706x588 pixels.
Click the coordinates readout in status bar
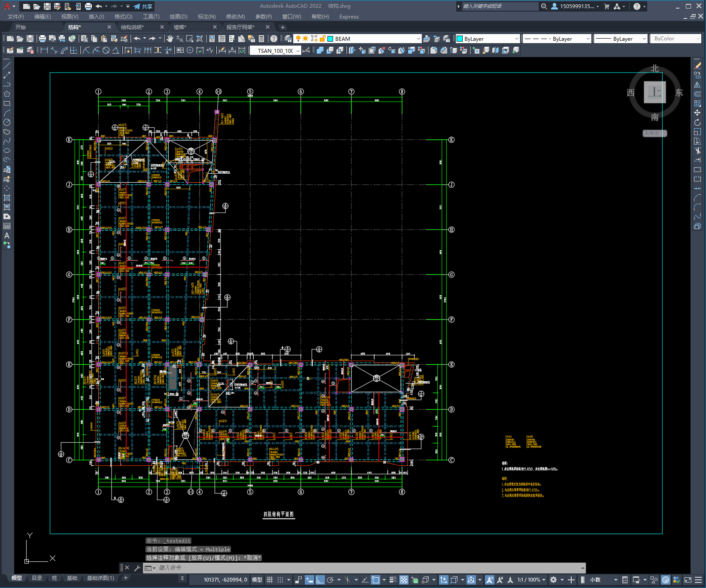point(225,579)
